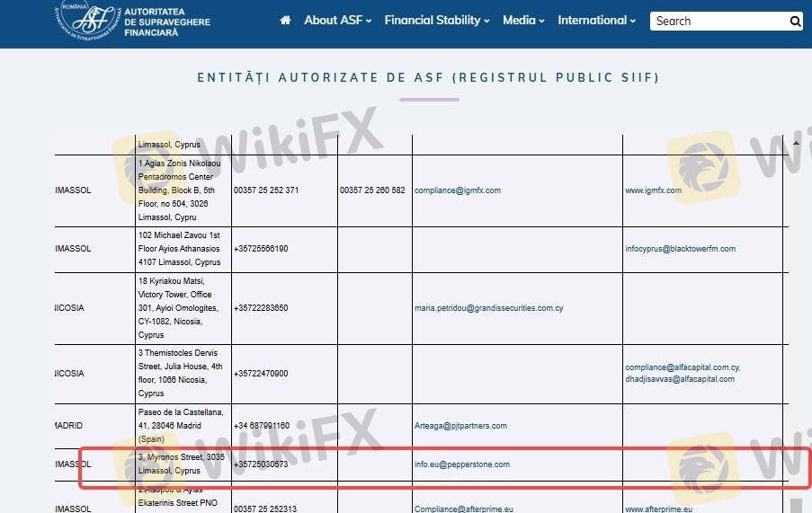Click the table scrollbar up arrow

coord(796,143)
